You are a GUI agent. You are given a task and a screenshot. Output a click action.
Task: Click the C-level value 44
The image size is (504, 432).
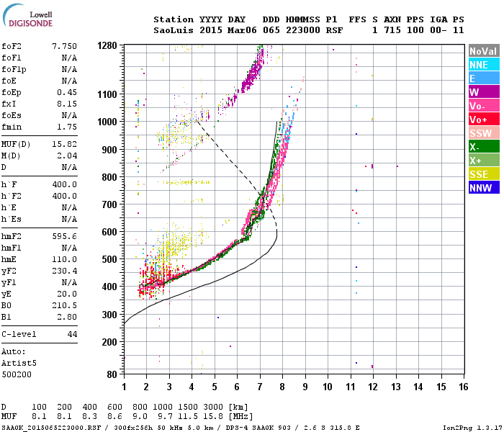(x=72, y=334)
